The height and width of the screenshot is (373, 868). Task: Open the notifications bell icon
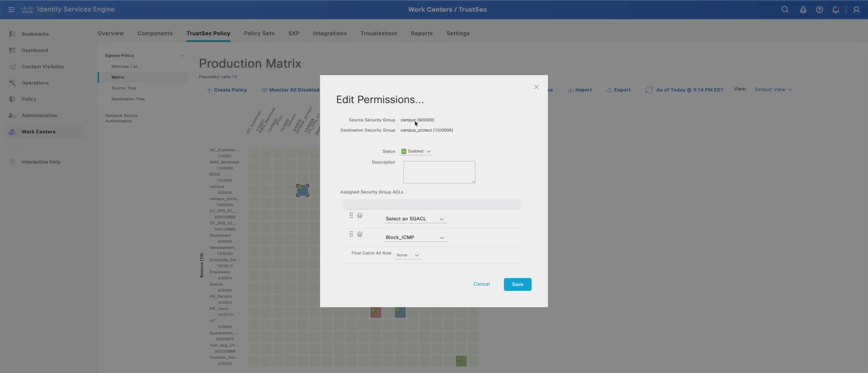(836, 9)
